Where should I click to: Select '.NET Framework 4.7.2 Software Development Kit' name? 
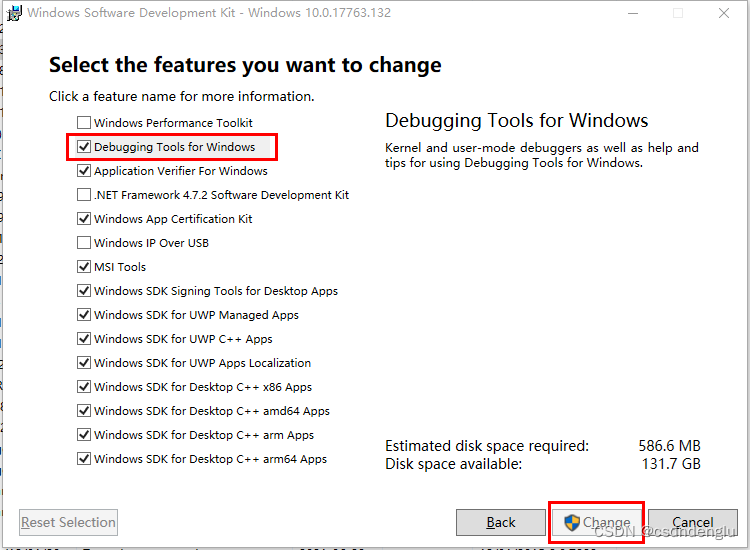tap(221, 195)
